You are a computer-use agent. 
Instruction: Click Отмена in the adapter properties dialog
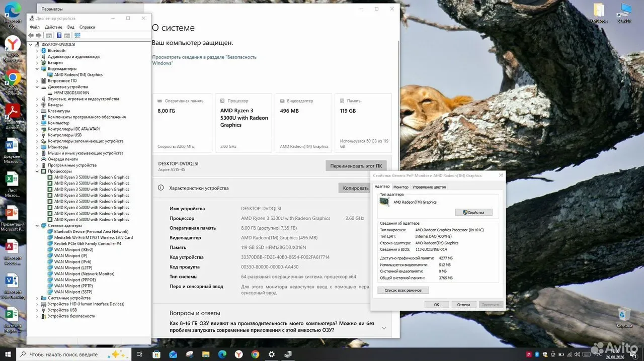click(x=464, y=305)
